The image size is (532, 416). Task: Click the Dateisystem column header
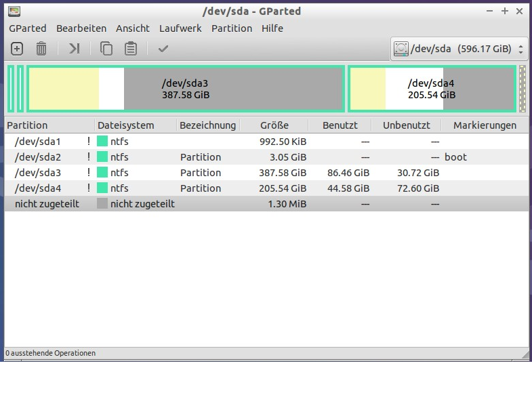[x=136, y=125]
